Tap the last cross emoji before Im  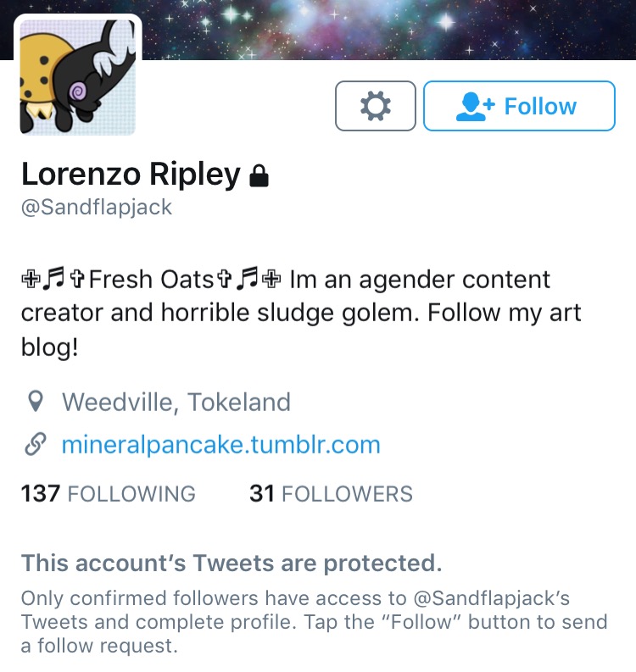(271, 279)
